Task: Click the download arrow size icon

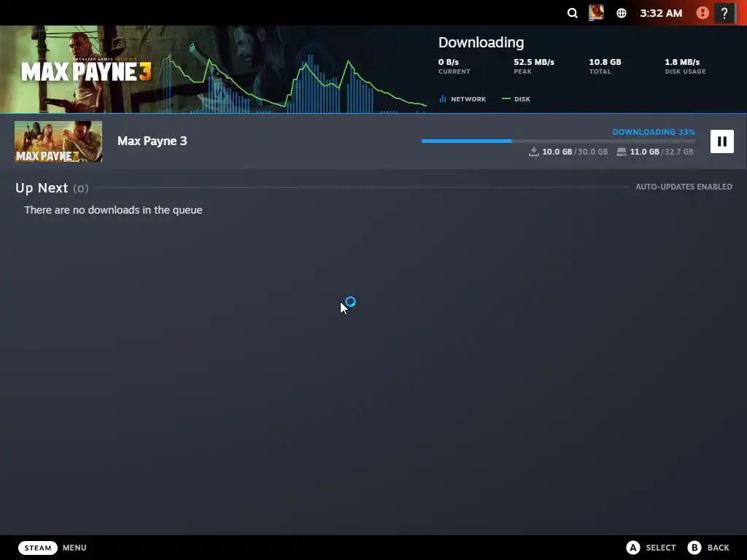Action: coord(533,152)
